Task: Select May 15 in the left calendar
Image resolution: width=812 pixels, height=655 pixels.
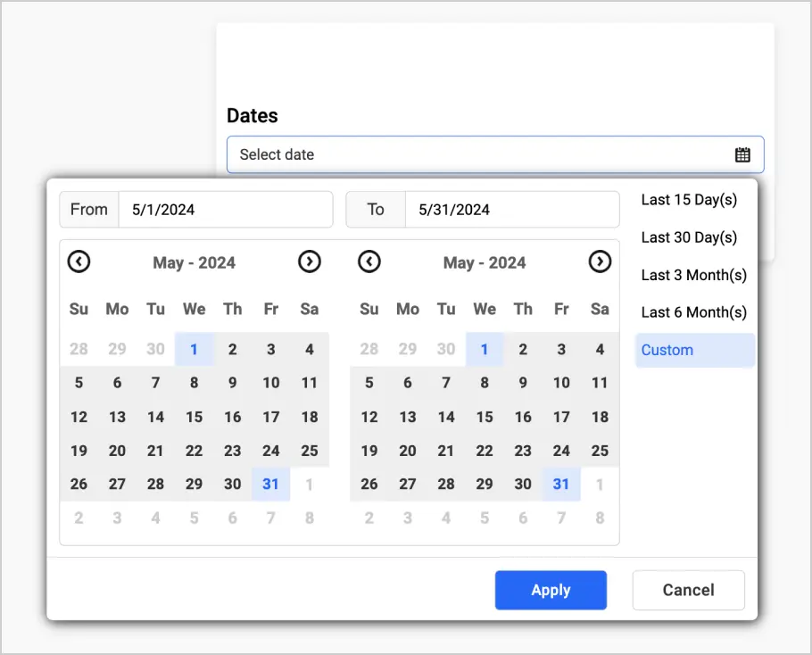Action: 195,417
